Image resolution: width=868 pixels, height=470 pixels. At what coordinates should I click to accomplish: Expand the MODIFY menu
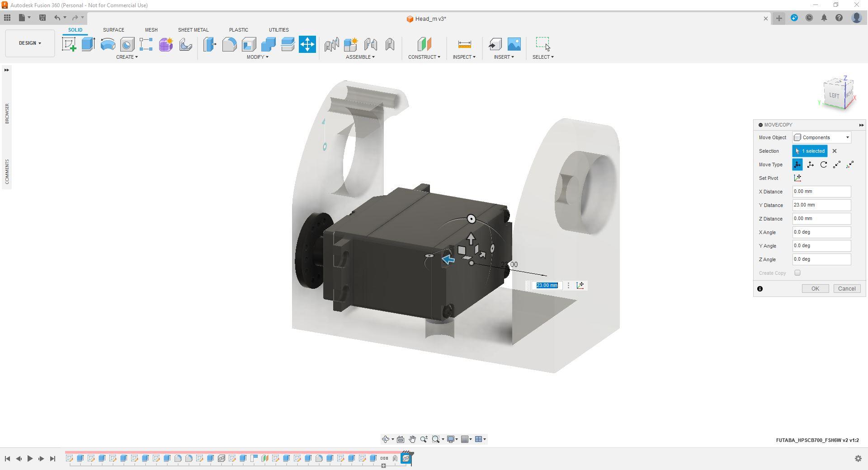(x=258, y=57)
